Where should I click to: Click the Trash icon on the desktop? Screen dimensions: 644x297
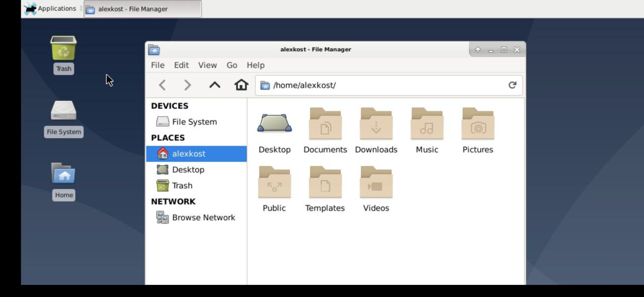63,48
